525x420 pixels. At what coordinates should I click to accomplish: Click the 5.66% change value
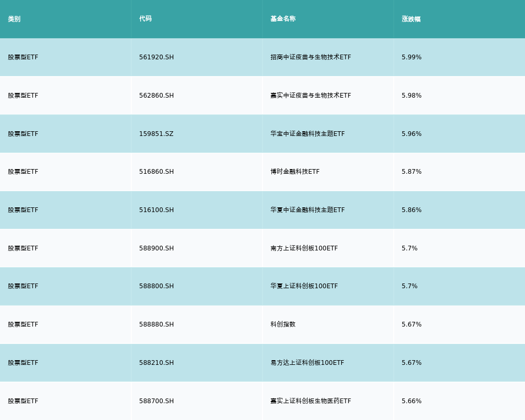coord(412,401)
